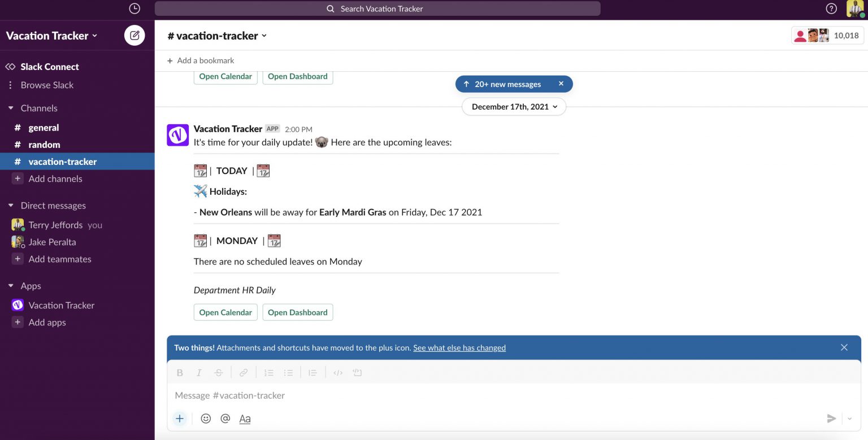Add a bookmark to the channel
Screen dimensions: 868x440
[x=201, y=60]
